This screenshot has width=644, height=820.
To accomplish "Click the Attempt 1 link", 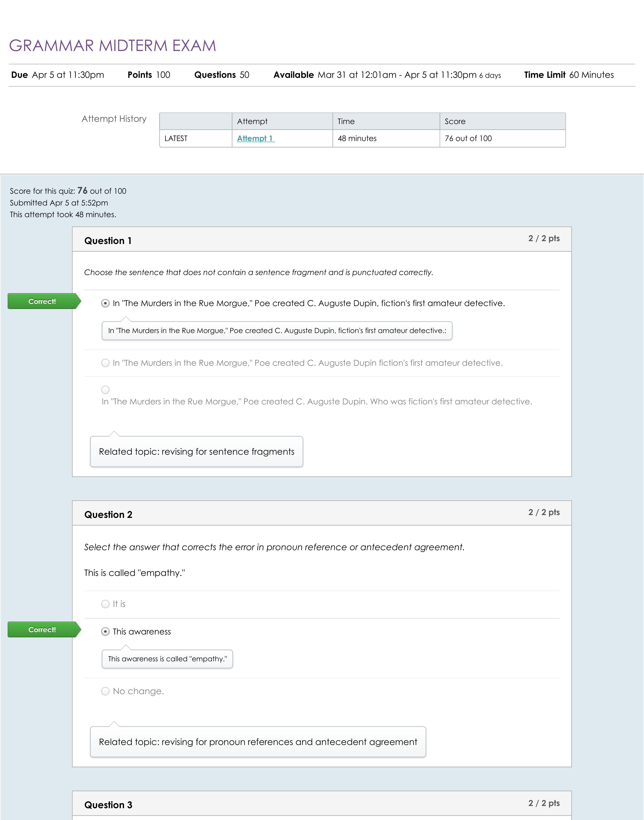I will pyautogui.click(x=256, y=138).
